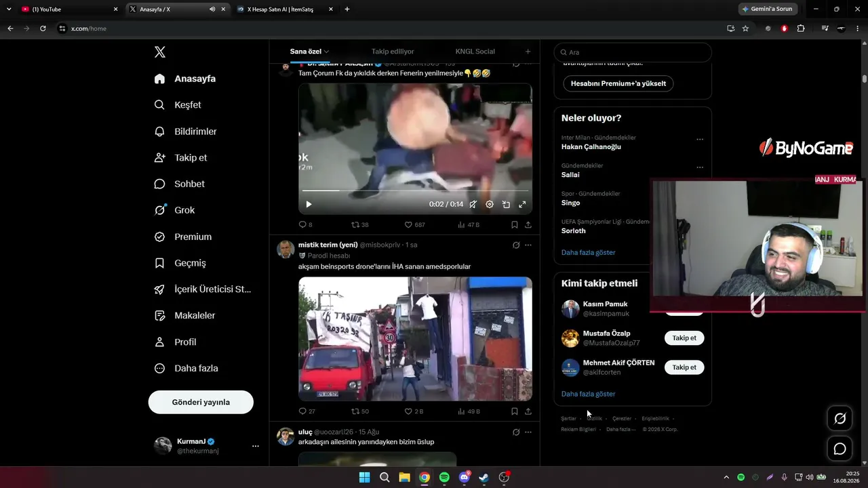
Task: Switch to X Hesap Satın Al tab
Action: coord(284,9)
